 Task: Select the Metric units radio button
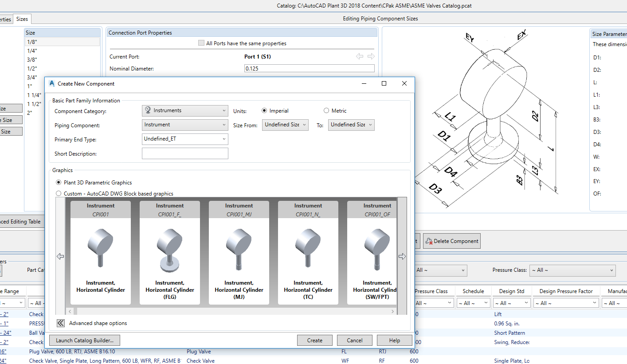click(327, 111)
